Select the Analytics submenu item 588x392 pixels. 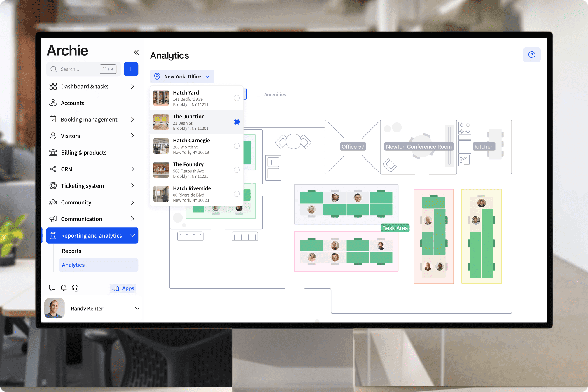coord(73,265)
